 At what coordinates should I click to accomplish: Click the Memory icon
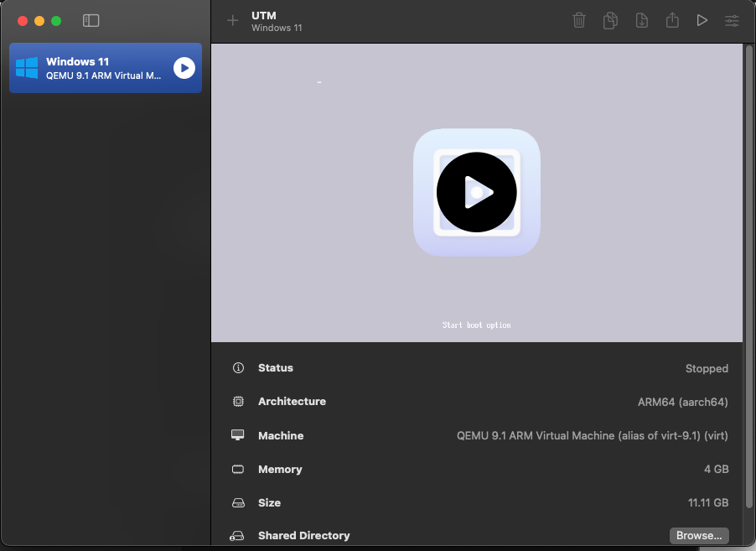[238, 469]
